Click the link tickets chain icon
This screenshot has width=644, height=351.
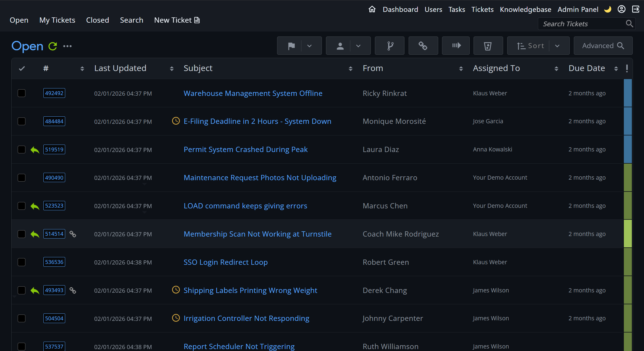tap(423, 46)
